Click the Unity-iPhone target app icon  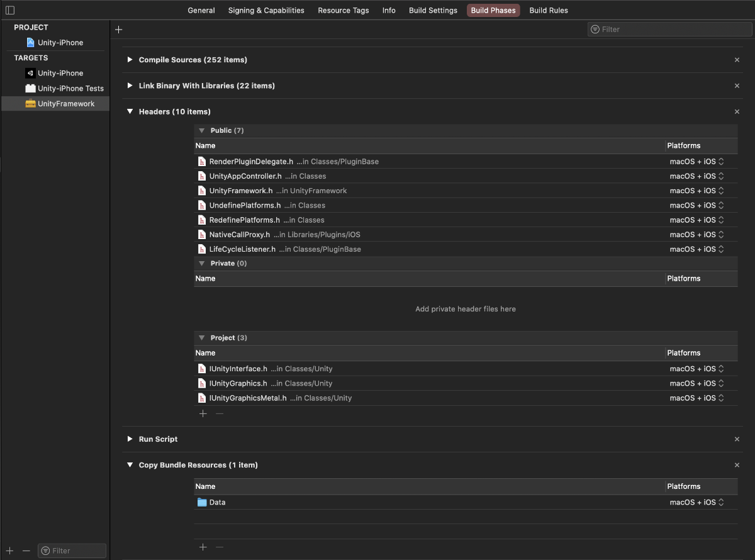tap(30, 73)
